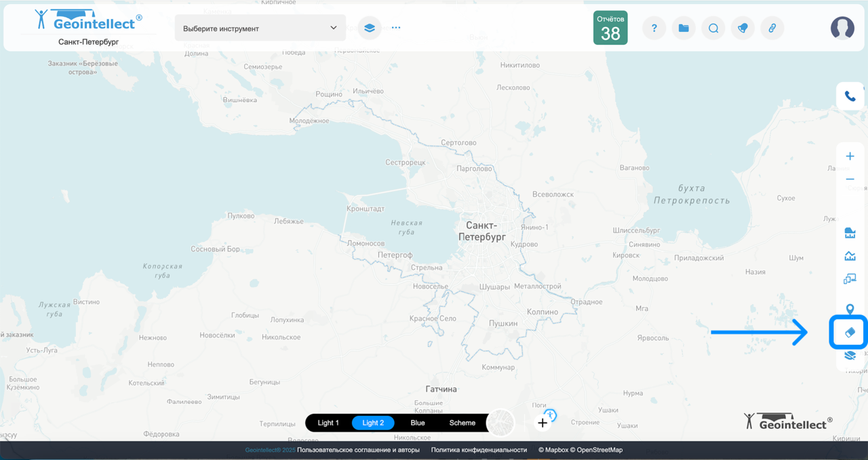
Task: Select the ruler measurement tool
Action: [x=850, y=234]
